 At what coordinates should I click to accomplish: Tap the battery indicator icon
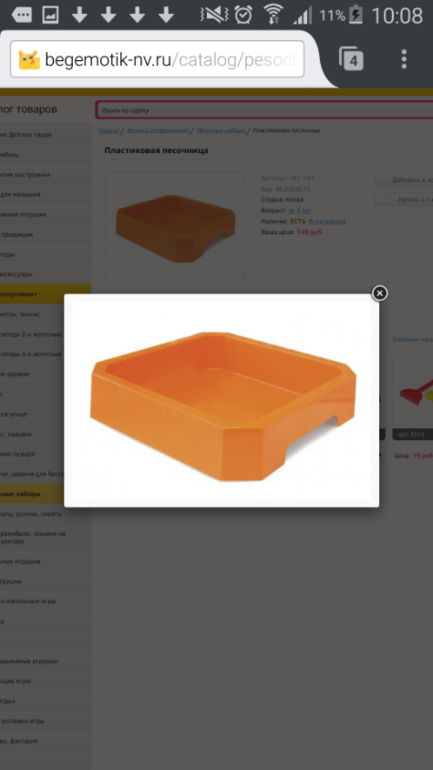pyautogui.click(x=355, y=15)
